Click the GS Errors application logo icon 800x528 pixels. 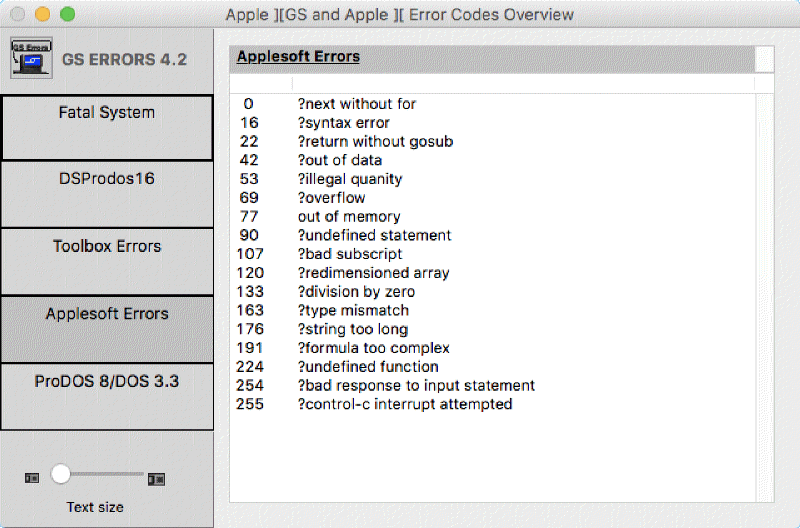(31, 58)
